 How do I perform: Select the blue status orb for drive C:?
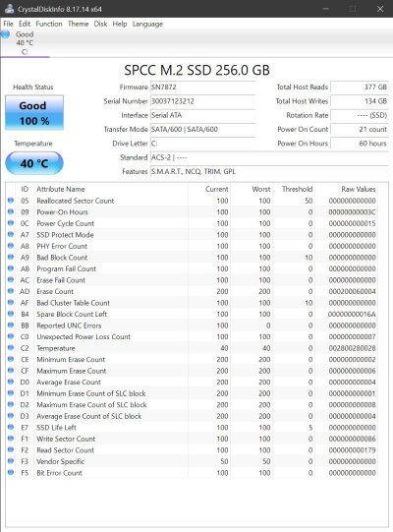coord(5,34)
